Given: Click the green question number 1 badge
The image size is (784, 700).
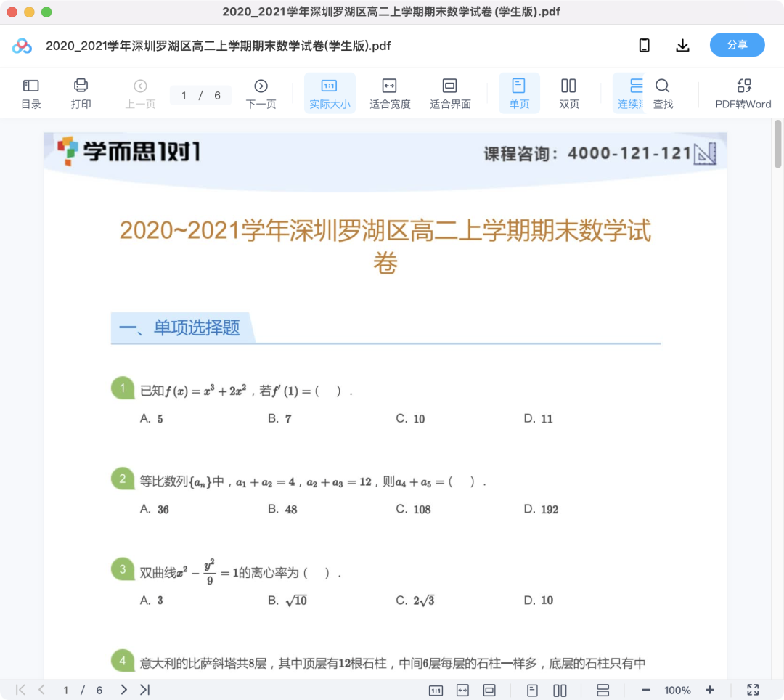Looking at the screenshot, I should click(123, 388).
